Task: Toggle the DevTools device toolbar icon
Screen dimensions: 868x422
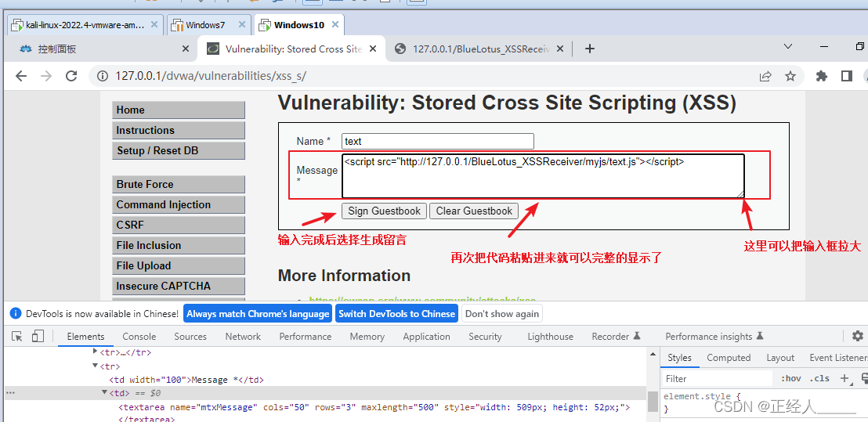Action: point(37,337)
